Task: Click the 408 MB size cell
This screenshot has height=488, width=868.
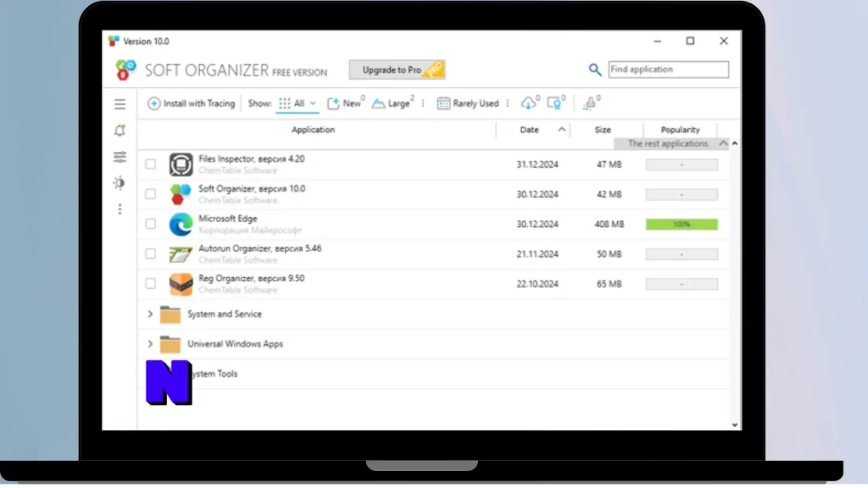Action: pyautogui.click(x=609, y=224)
